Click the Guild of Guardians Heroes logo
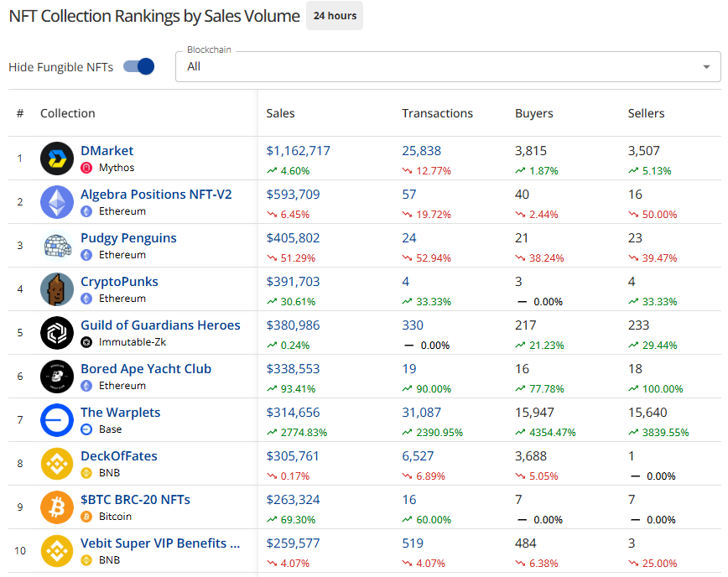 coord(57,333)
